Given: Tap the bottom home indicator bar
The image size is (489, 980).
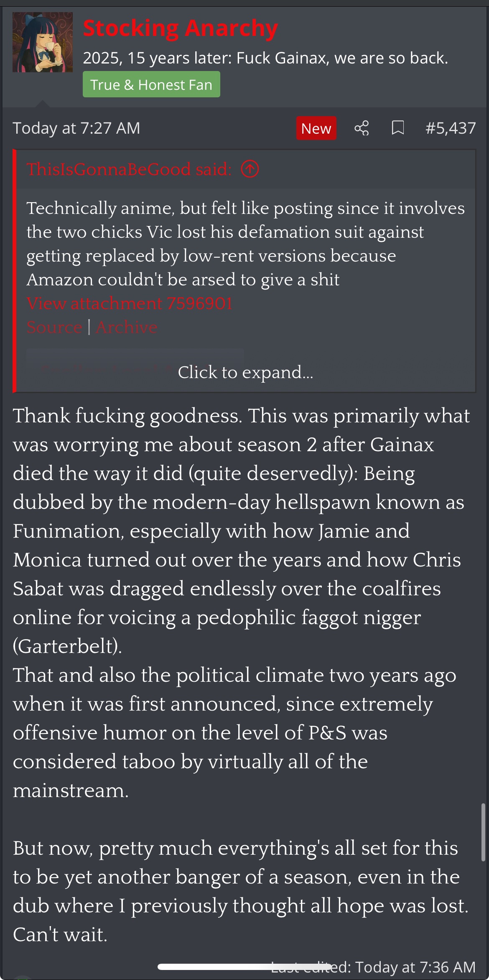Looking at the screenshot, I should pos(244,967).
